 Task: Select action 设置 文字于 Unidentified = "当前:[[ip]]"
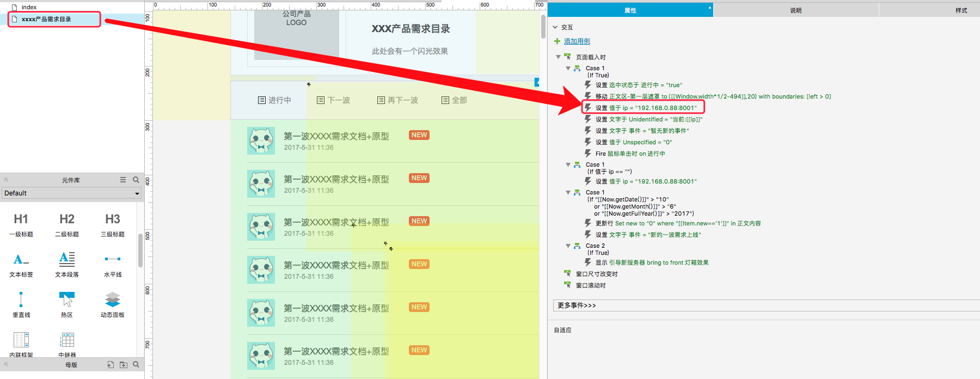(x=649, y=119)
